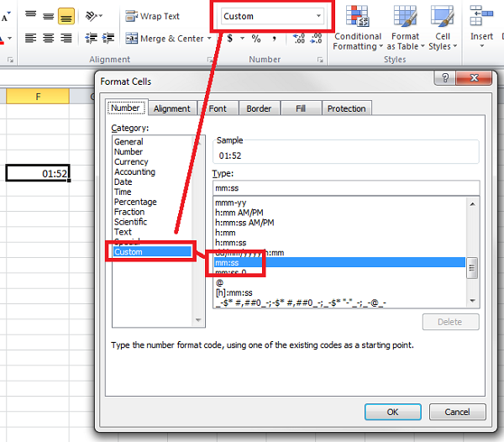The image size is (504, 442).
Task: Choose [h]:mm:ss format type
Action: pyautogui.click(x=339, y=292)
